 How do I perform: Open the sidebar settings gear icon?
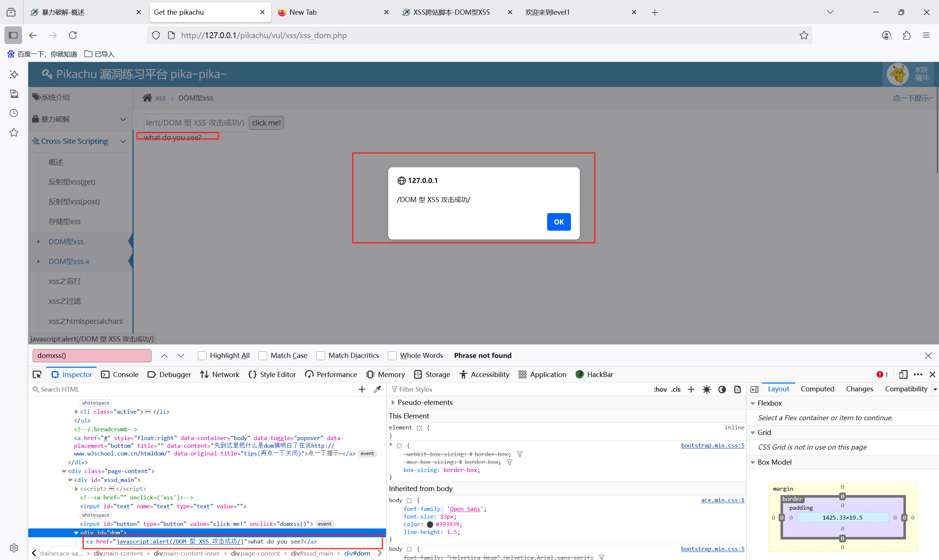tap(14, 548)
